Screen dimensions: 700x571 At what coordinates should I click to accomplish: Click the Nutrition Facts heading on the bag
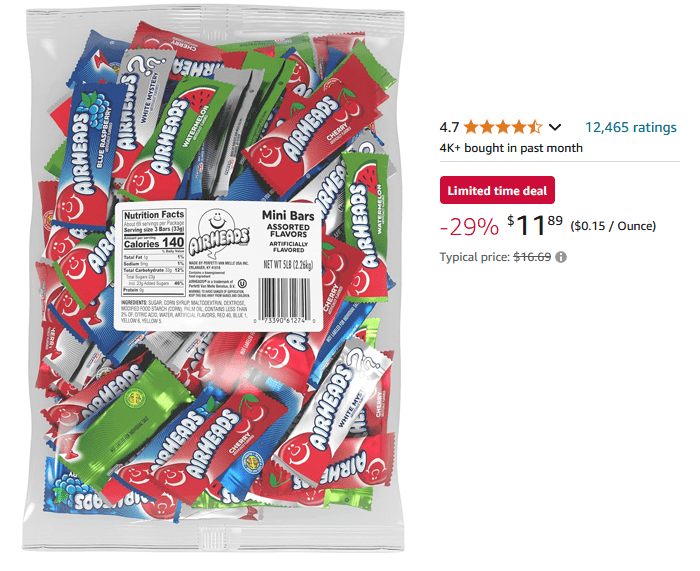click(x=154, y=214)
